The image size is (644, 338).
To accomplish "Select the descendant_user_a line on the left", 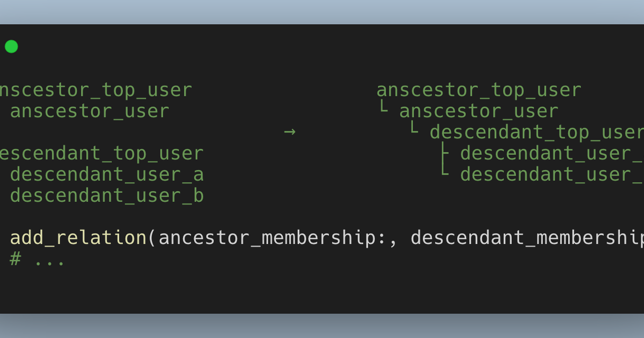I will pyautogui.click(x=107, y=174).
